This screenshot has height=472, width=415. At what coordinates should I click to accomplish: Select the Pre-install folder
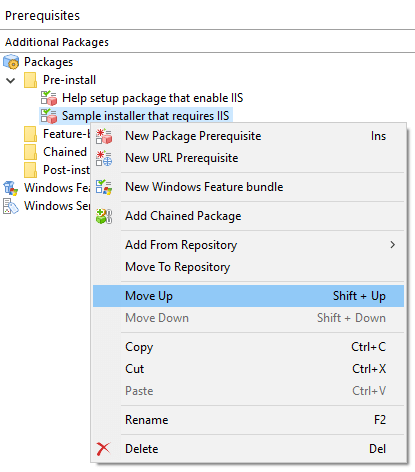69,80
